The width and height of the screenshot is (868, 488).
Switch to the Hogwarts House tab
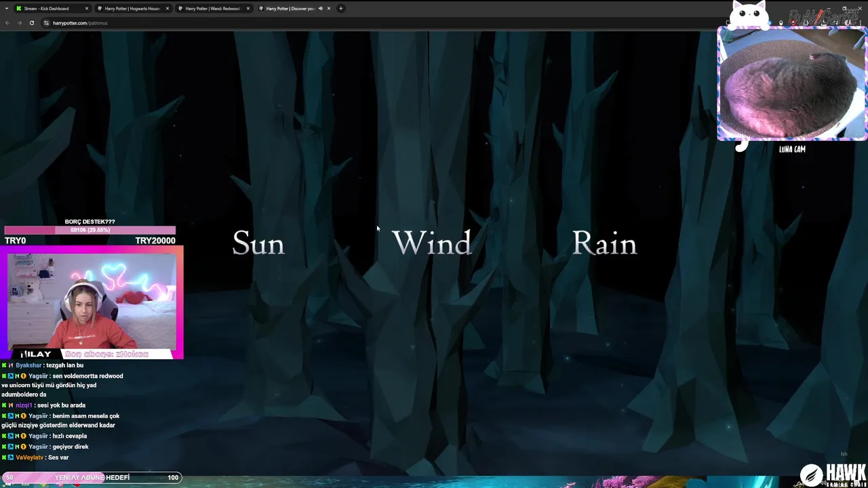[133, 9]
